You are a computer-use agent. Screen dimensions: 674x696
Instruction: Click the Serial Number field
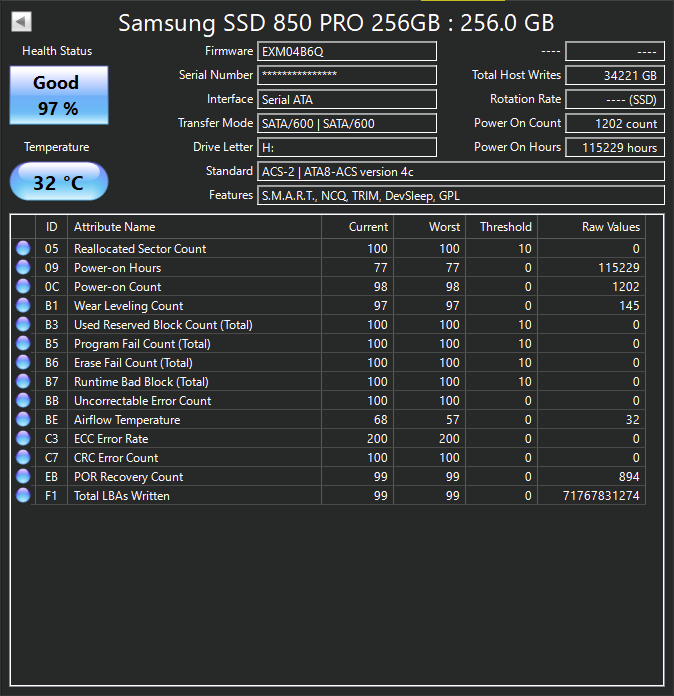[x=347, y=75]
